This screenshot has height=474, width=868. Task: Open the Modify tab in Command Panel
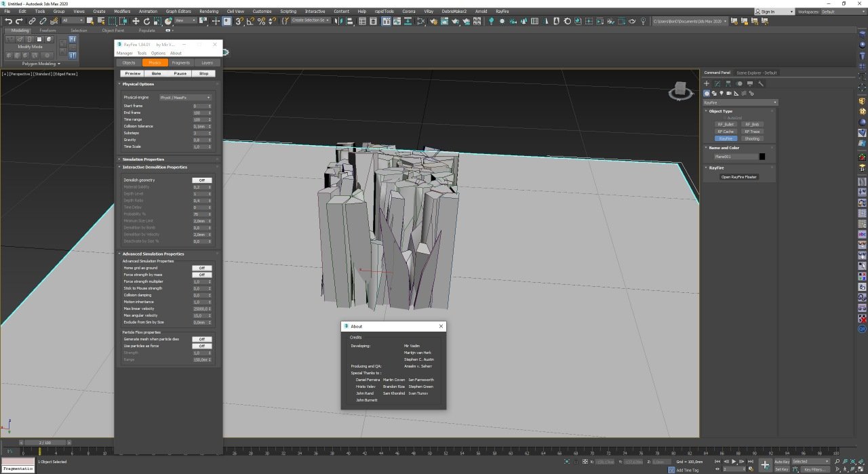717,83
